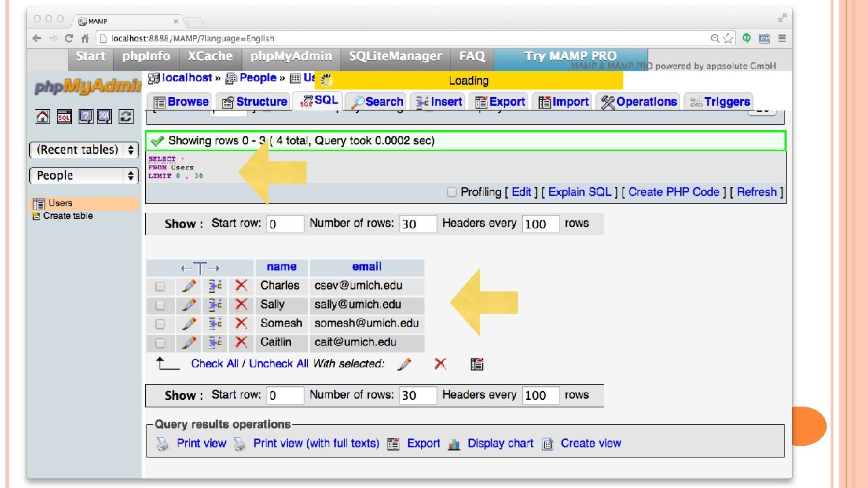This screenshot has width=868, height=488.
Task: Click the copy row icon for Caitlin
Action: (216, 342)
